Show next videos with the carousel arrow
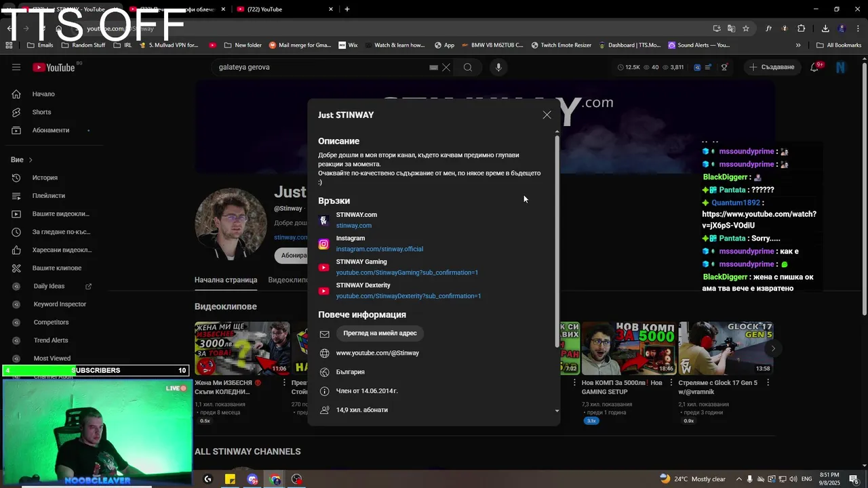Image resolution: width=868 pixels, height=488 pixels. (773, 348)
